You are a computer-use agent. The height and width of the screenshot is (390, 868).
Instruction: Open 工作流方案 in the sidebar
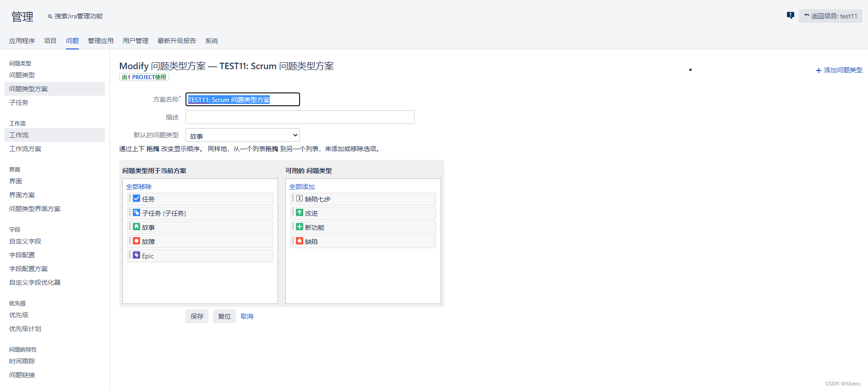(25, 149)
